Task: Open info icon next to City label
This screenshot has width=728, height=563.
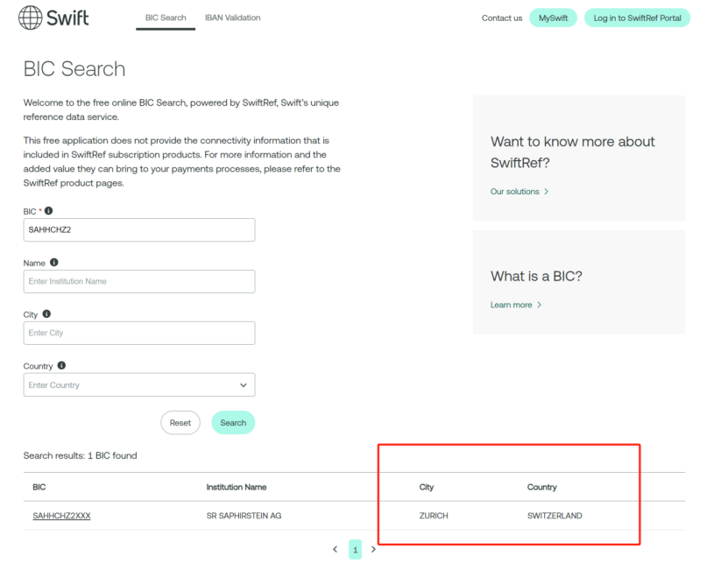Action: pyautogui.click(x=46, y=313)
